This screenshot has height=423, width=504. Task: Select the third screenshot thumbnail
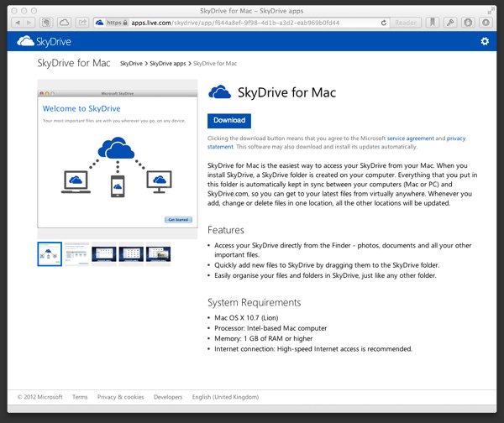pos(104,254)
